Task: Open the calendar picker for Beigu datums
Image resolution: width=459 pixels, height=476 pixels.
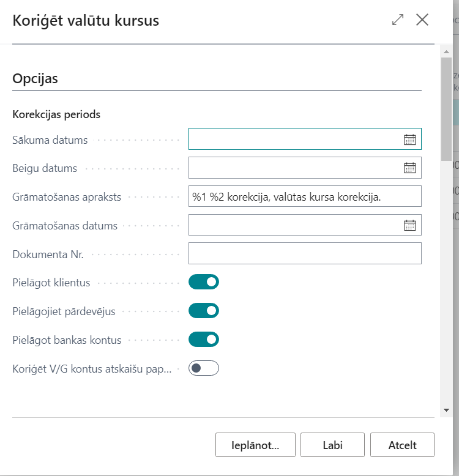Action: (x=409, y=168)
